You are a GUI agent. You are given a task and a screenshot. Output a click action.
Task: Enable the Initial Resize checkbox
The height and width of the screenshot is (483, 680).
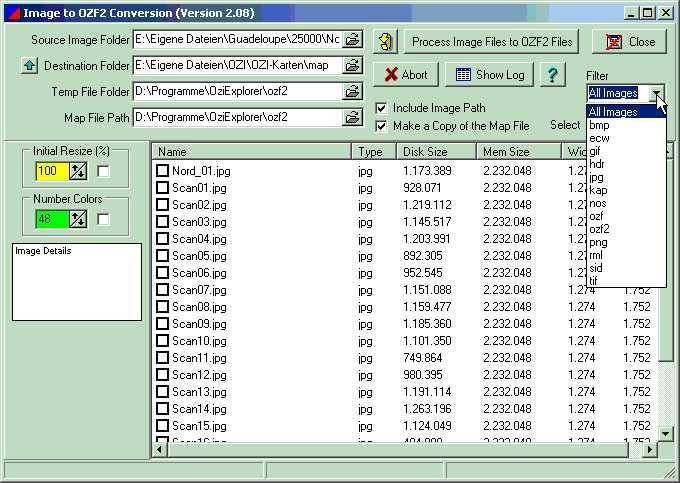(103, 172)
